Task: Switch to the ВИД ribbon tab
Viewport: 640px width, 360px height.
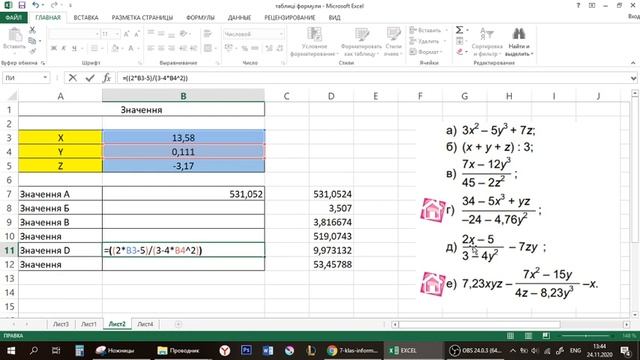Action: 334,18
